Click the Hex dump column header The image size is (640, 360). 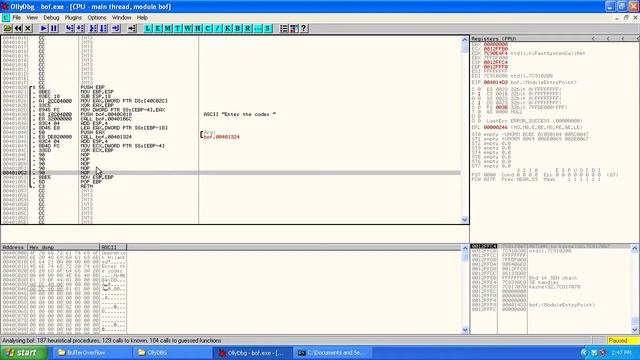[63, 247]
